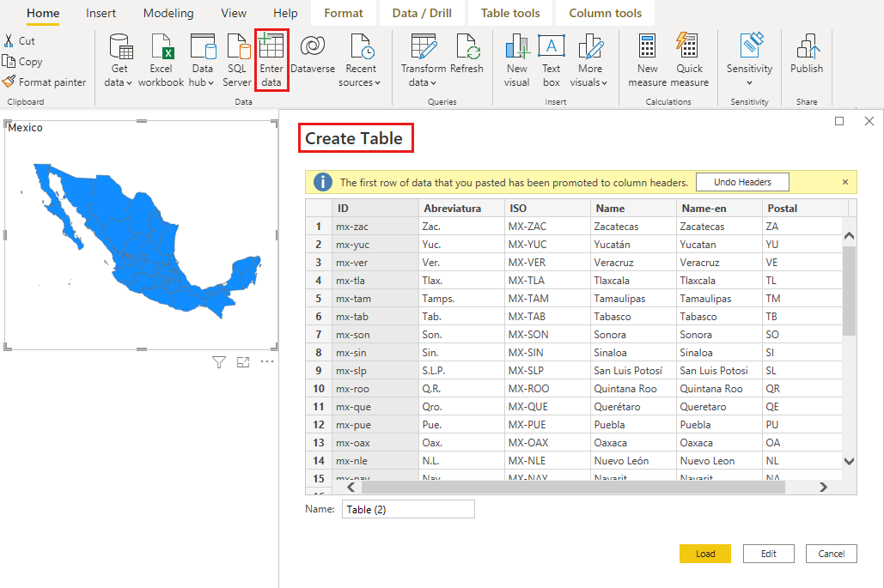Refresh the data model

coord(468,53)
